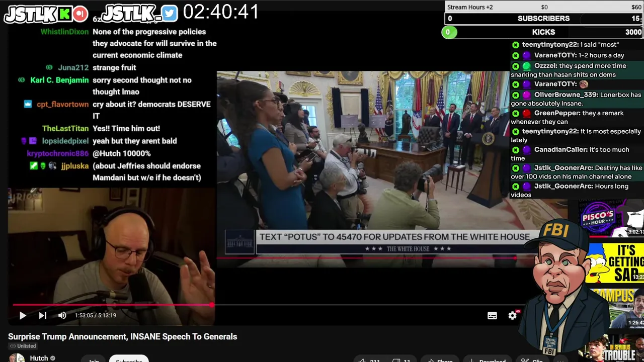
Task: Click the FBI cartoon character overlay
Action: (x=562, y=287)
